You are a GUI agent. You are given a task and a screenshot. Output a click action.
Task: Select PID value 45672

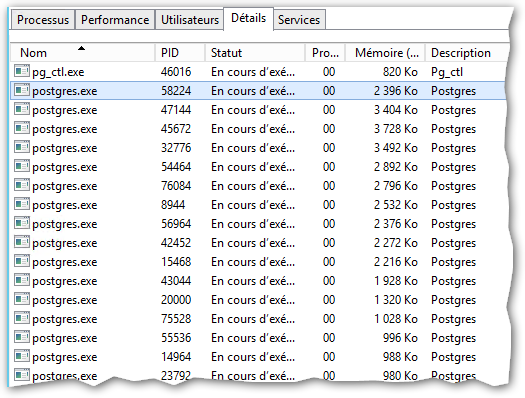176,129
